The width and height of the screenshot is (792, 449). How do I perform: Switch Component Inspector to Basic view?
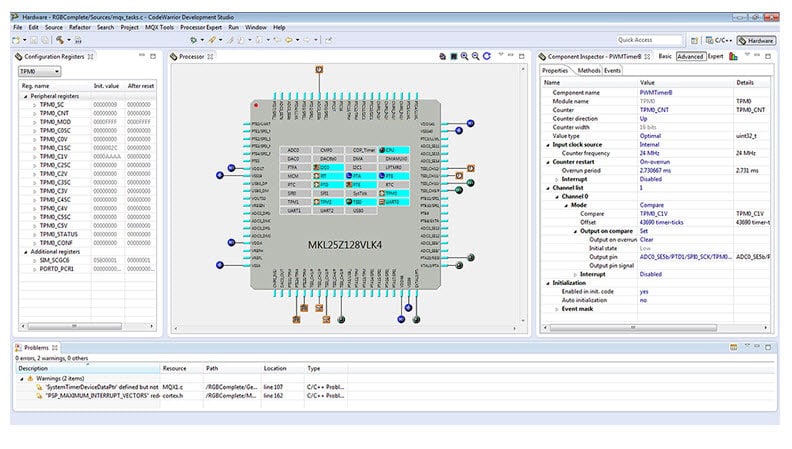[x=665, y=57]
